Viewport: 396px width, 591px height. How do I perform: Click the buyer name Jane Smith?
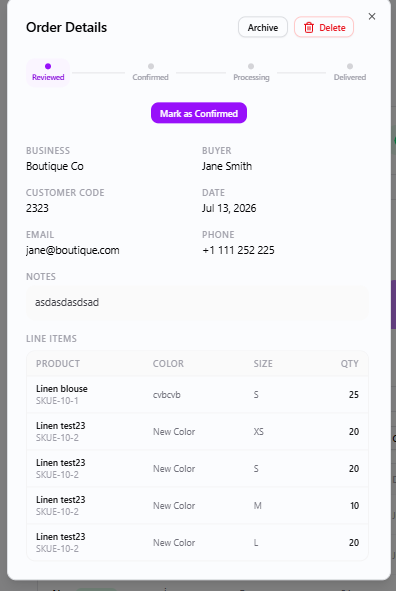point(227,166)
